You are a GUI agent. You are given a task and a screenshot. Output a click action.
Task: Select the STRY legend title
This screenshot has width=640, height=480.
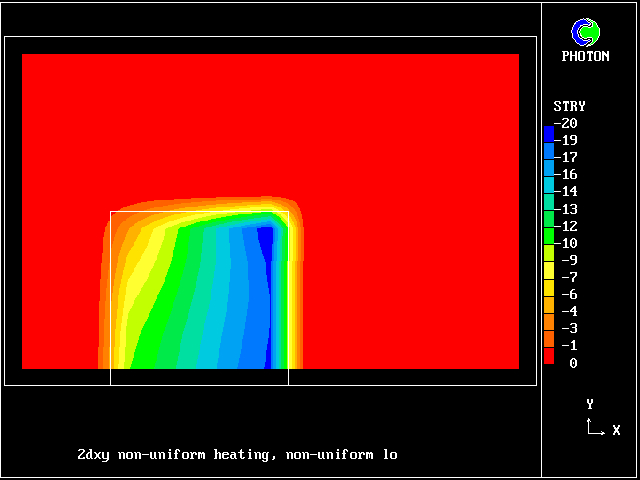[569, 106]
